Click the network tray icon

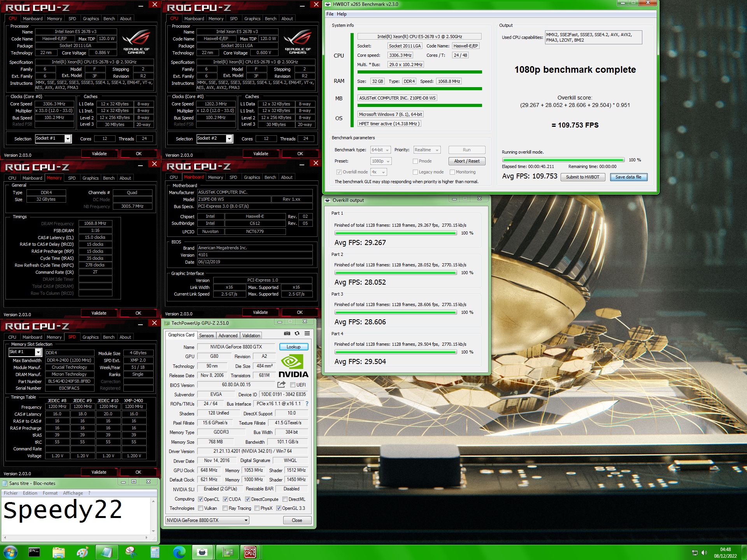(x=695, y=553)
